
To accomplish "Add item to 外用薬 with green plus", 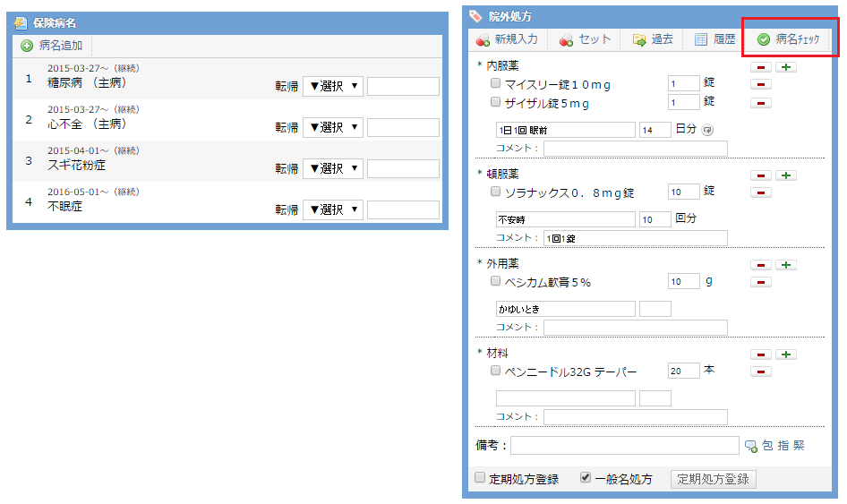I will coord(786,265).
